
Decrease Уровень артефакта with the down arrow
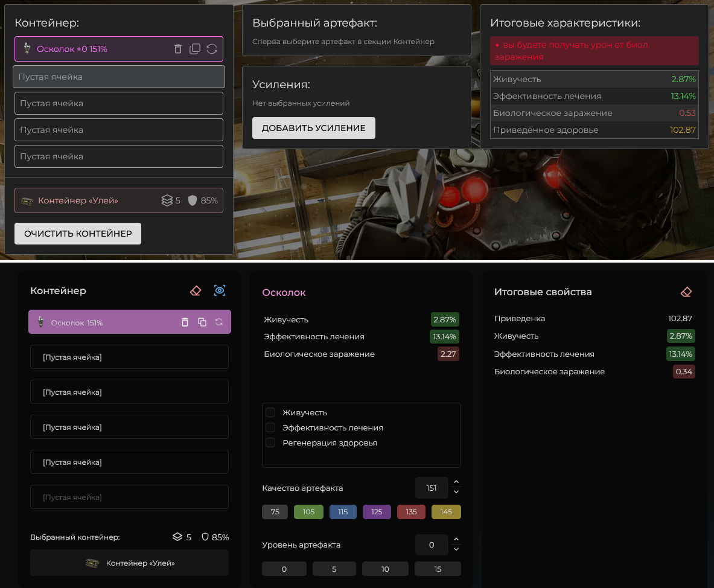(x=456, y=550)
